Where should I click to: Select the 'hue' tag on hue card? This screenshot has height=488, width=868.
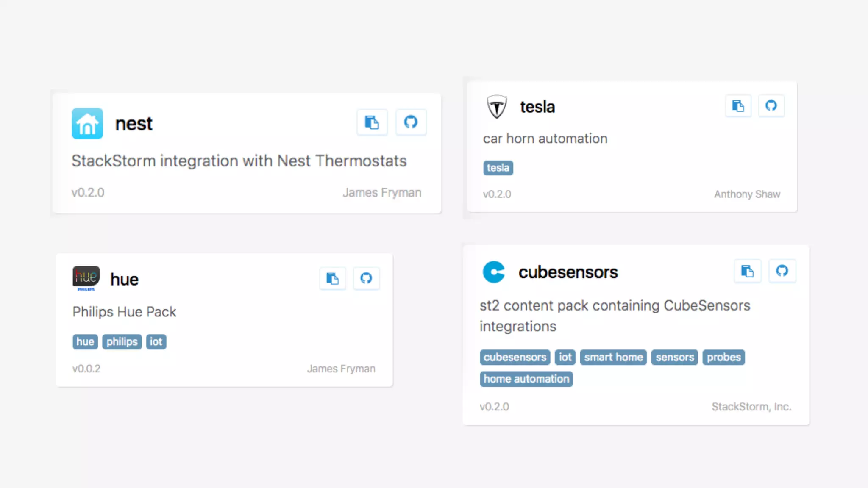tap(85, 342)
